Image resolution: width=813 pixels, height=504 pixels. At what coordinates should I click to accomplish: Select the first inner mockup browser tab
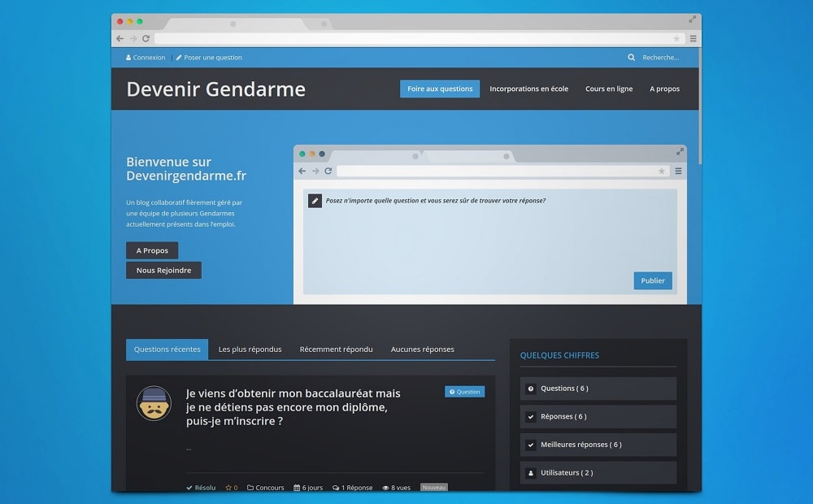click(377, 155)
